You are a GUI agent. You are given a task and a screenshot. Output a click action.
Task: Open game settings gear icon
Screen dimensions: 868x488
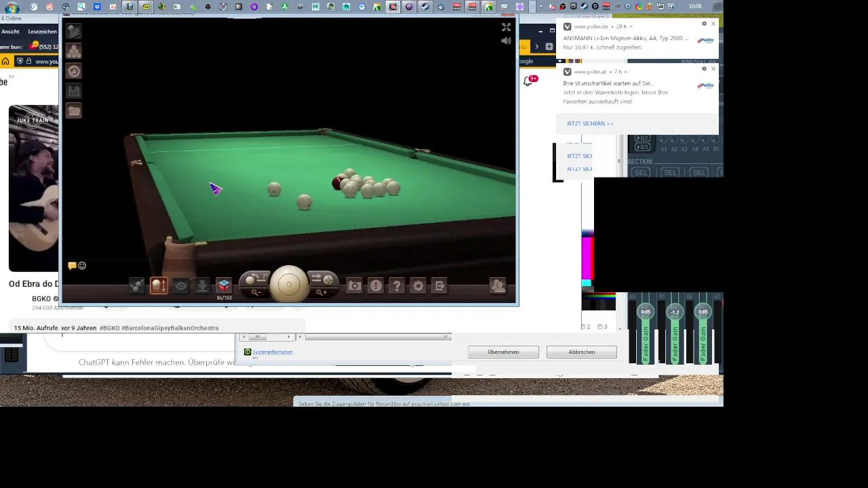(x=418, y=286)
